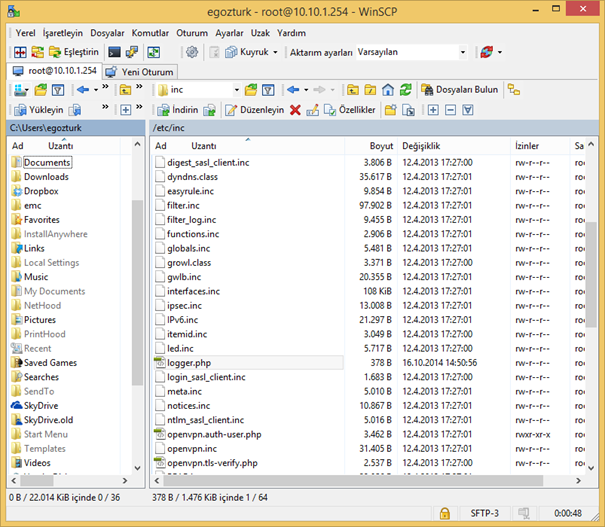Click remote panel open directory icon
This screenshot has height=527, width=605.
pos(251,90)
